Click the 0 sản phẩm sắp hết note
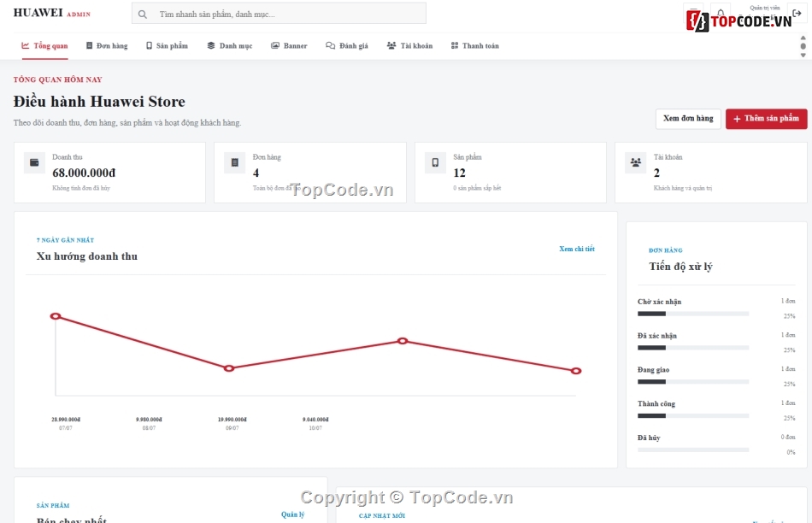 pos(477,188)
